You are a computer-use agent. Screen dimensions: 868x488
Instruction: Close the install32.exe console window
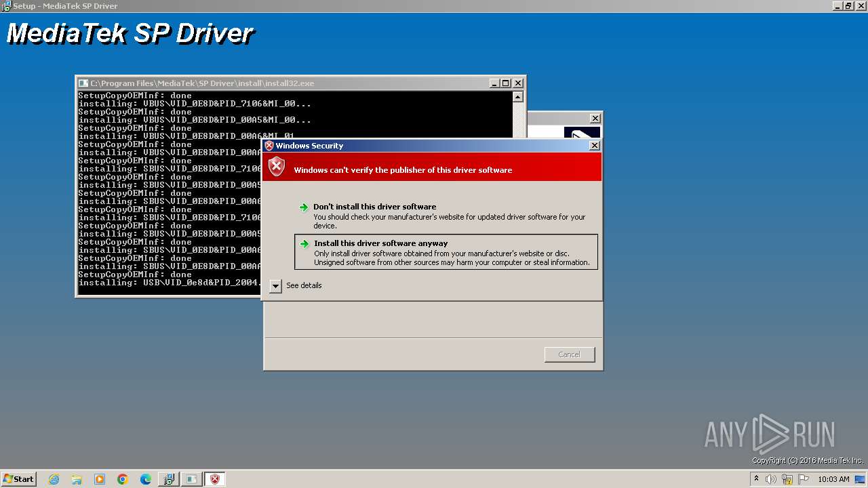click(518, 83)
